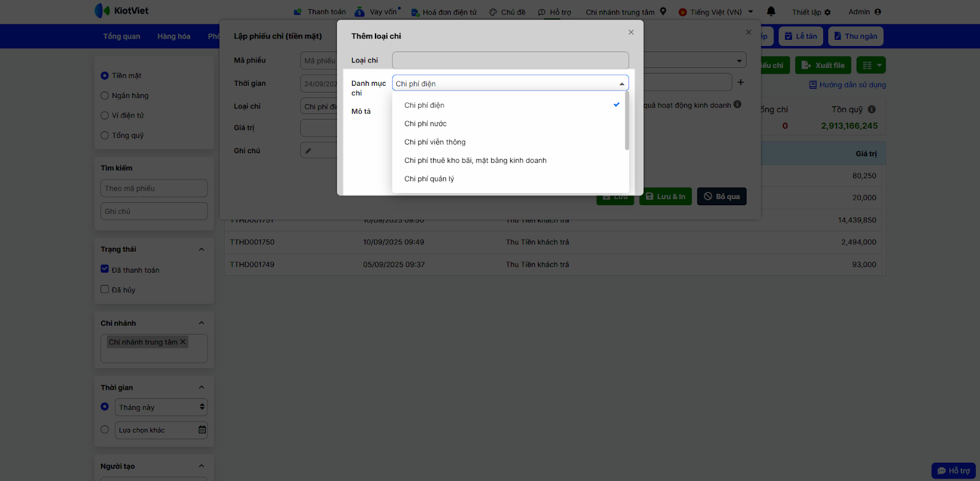980x481 pixels.
Task: Click the KiotViet logo
Action: (121, 10)
